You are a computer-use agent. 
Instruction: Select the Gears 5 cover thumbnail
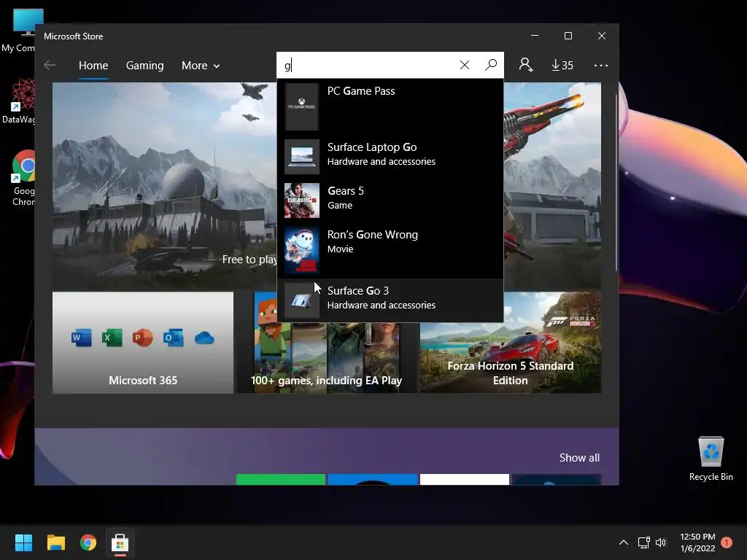pyautogui.click(x=301, y=201)
